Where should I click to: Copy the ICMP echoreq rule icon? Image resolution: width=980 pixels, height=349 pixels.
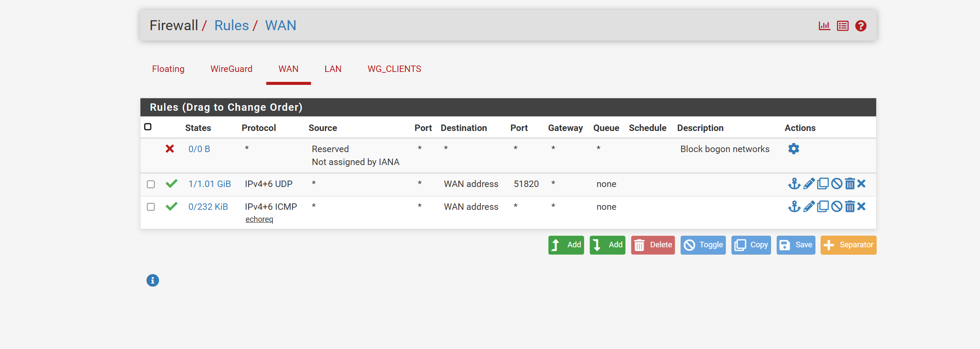pyautogui.click(x=823, y=207)
